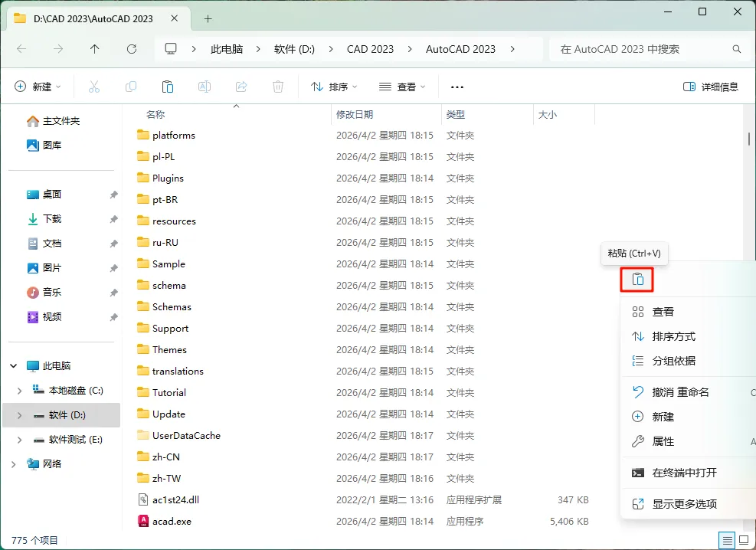
Task: Select the Support folder
Action: (163, 329)
